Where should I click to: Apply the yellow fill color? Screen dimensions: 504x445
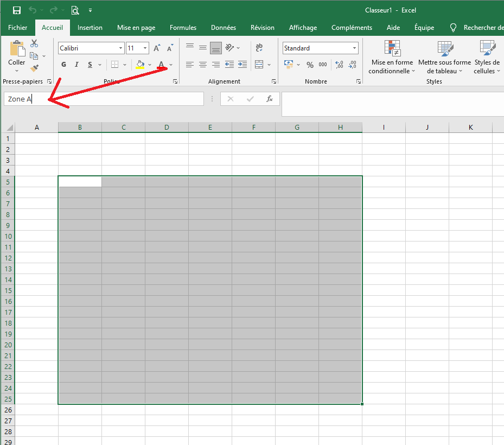140,65
